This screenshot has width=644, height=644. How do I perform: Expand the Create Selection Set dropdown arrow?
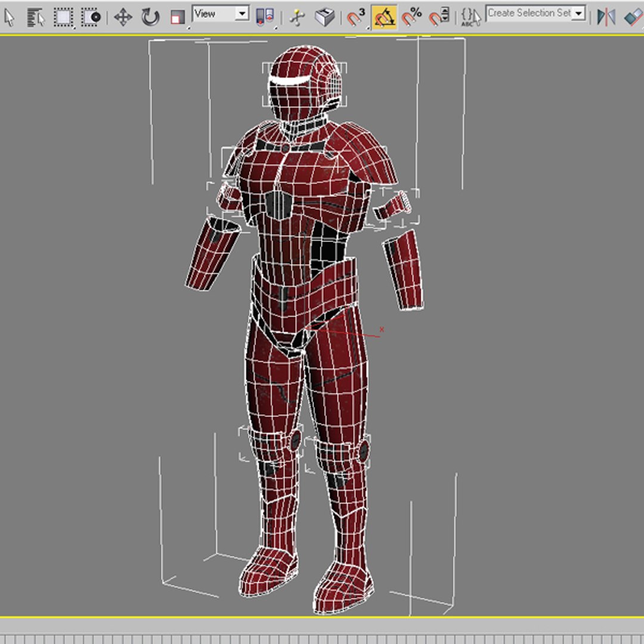(578, 14)
